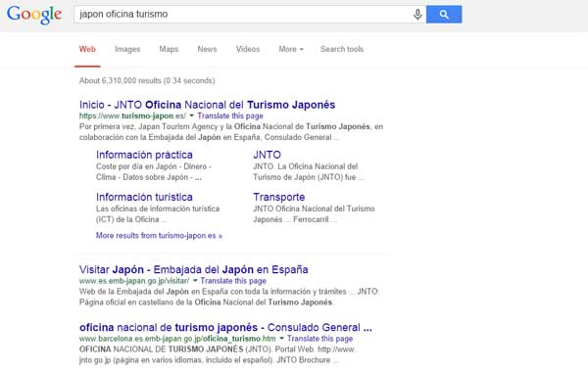Expand dropdown arrow next to barcelona.es.emb-japan.go.jp URL
Image resolution: width=588 pixels, height=371 pixels.
coord(281,338)
